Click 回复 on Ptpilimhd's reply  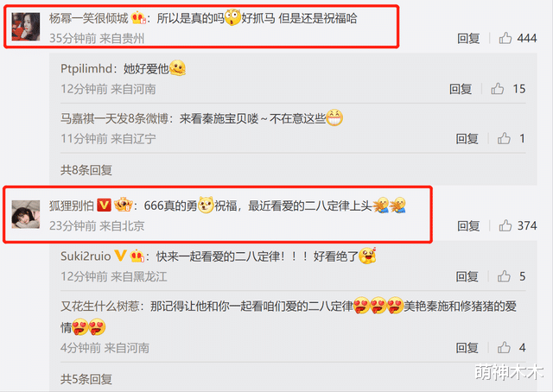click(x=461, y=89)
